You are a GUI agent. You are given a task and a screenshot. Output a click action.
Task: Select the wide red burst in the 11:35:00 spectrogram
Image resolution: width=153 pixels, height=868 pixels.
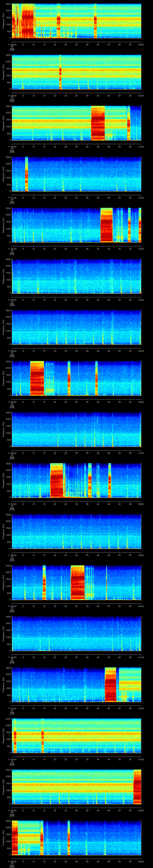click(37, 378)
